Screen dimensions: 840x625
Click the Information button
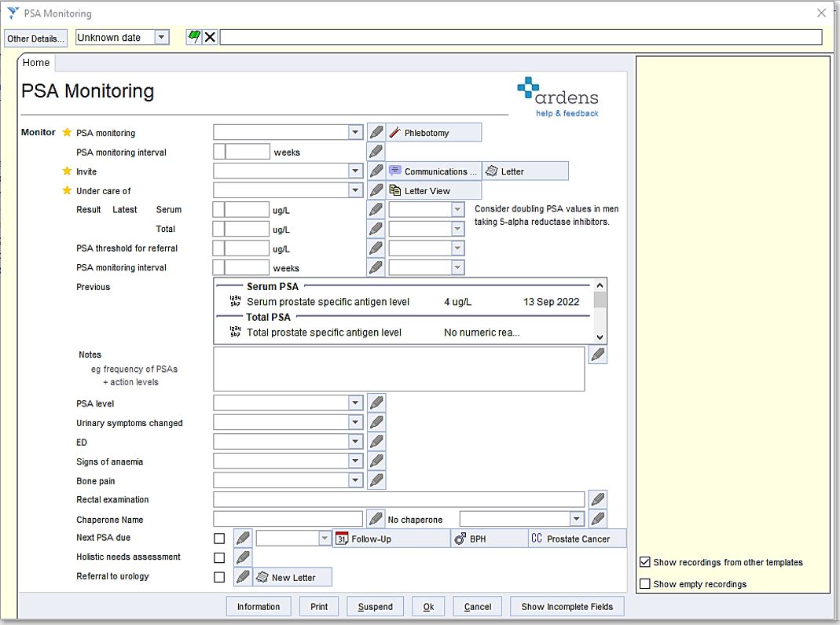click(x=259, y=607)
